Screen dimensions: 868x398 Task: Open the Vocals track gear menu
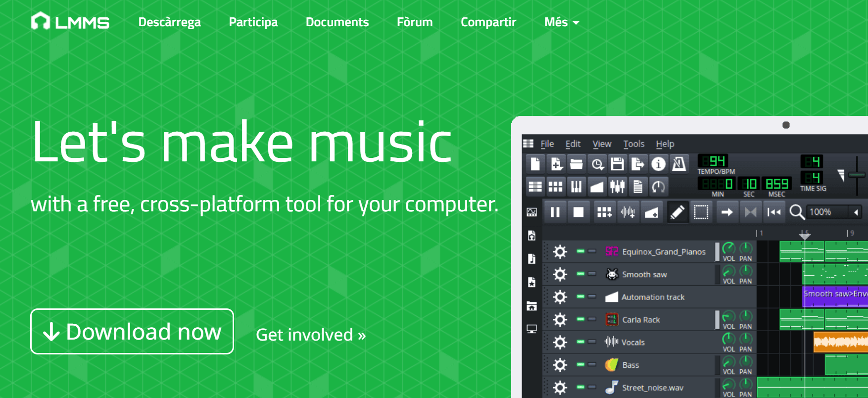[560, 342]
